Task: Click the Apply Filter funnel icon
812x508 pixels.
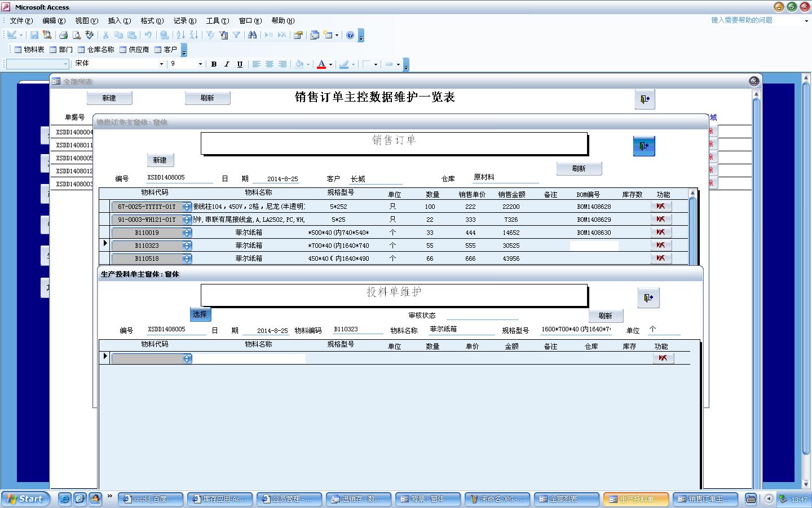Action: 236,35
